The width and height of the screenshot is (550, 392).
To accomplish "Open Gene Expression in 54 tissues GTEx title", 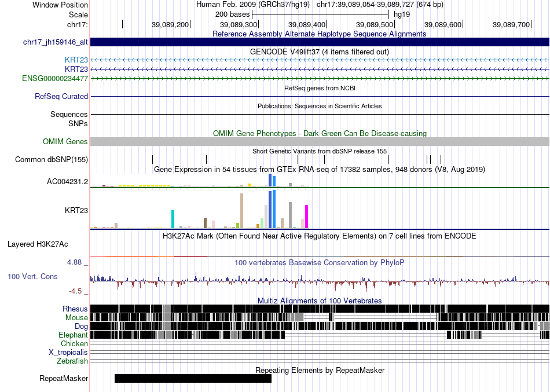I will click(320, 170).
